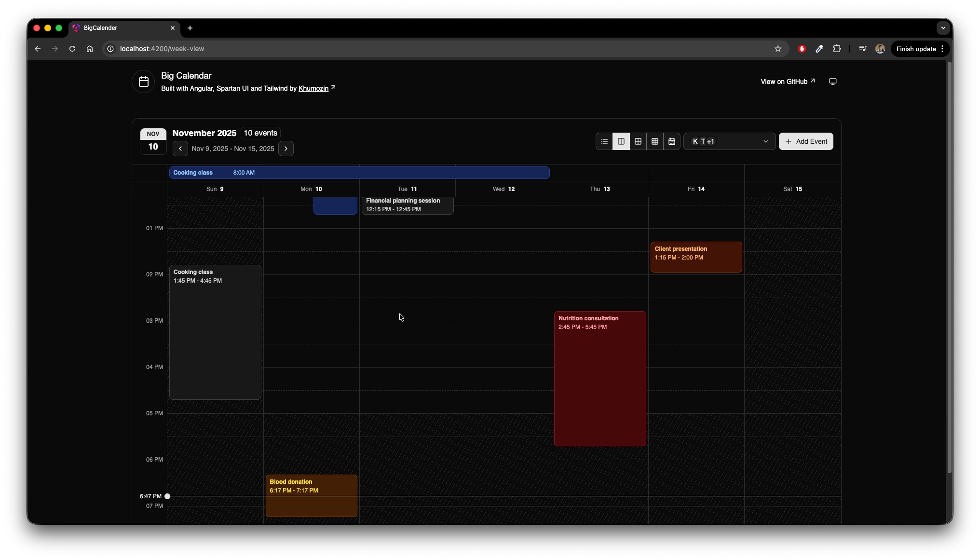Screen dimensions: 980x560
Task: Expand the browser tab search dropdown arrow
Action: pos(943,28)
